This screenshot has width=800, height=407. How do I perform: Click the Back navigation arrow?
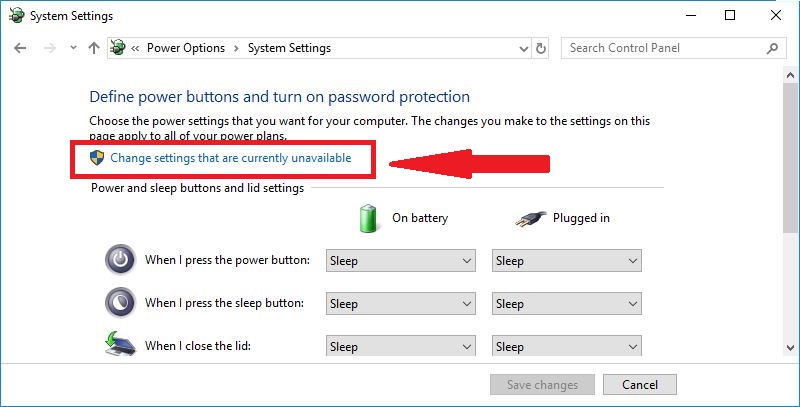(20, 48)
